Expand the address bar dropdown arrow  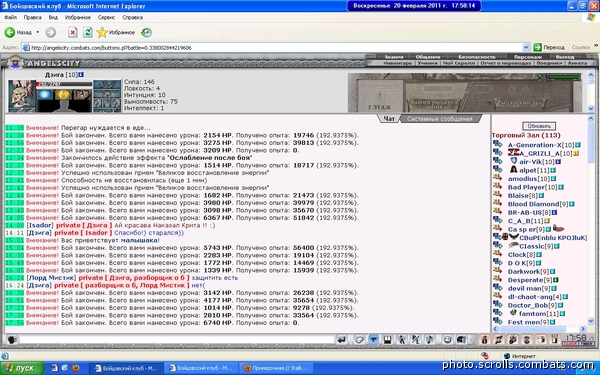(526, 47)
